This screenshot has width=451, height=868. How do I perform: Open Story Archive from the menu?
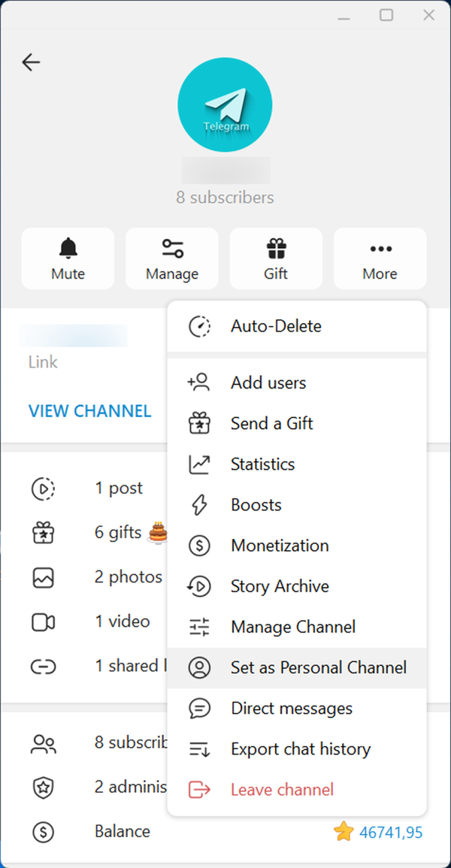pos(280,586)
